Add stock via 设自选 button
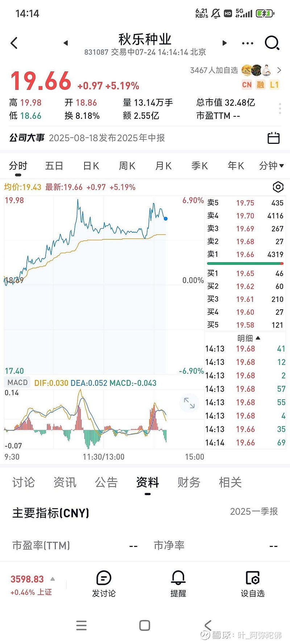 tap(253, 583)
